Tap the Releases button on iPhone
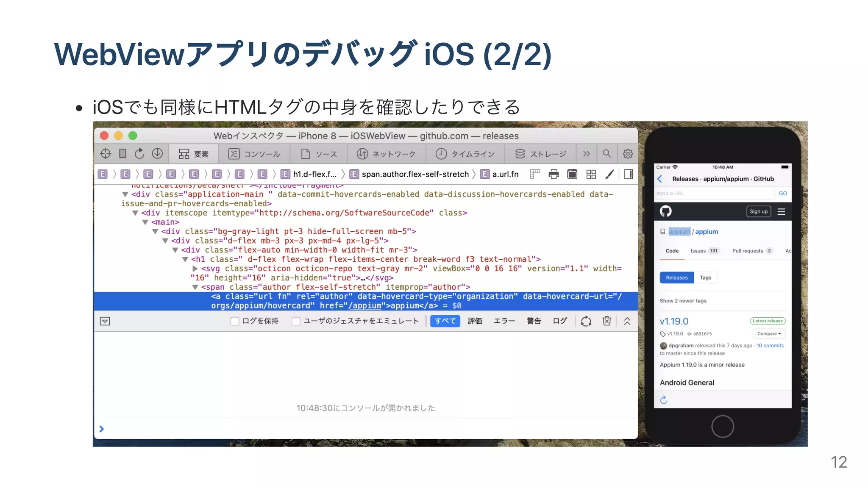Screen dimensions: 868x488 click(x=677, y=277)
